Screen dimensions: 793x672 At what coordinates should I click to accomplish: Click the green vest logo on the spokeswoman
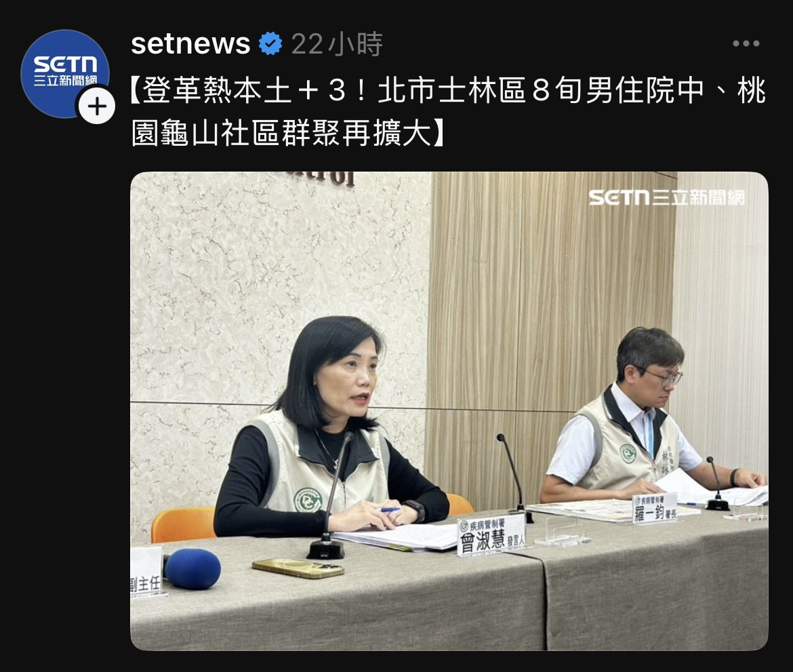click(308, 500)
